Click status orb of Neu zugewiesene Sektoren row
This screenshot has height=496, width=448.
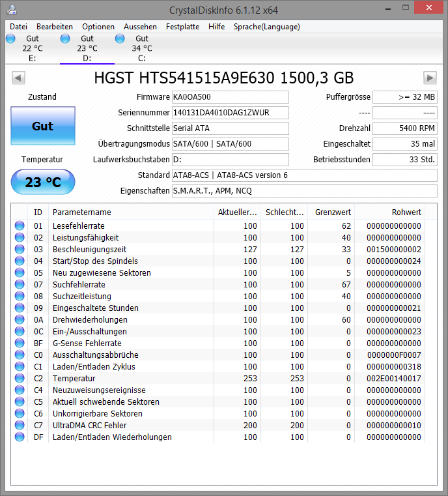tap(20, 272)
